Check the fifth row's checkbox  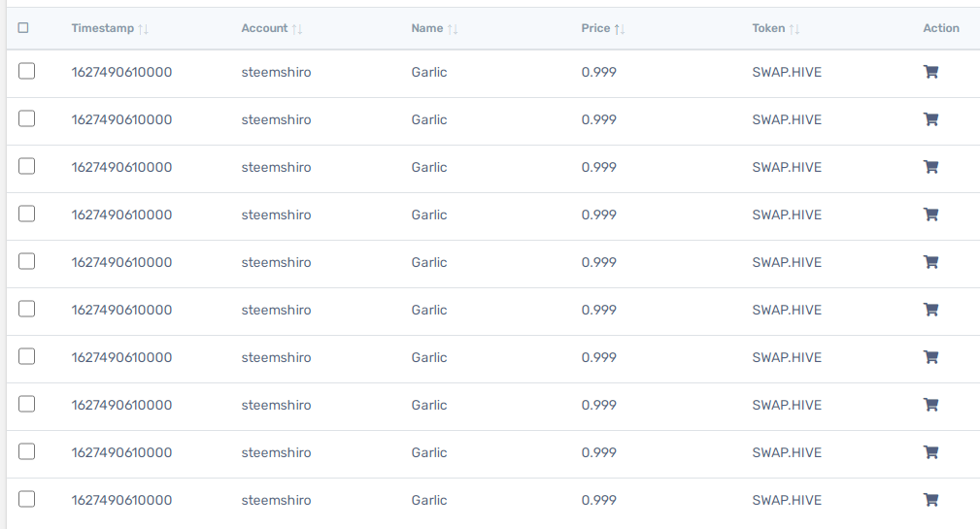coord(26,261)
